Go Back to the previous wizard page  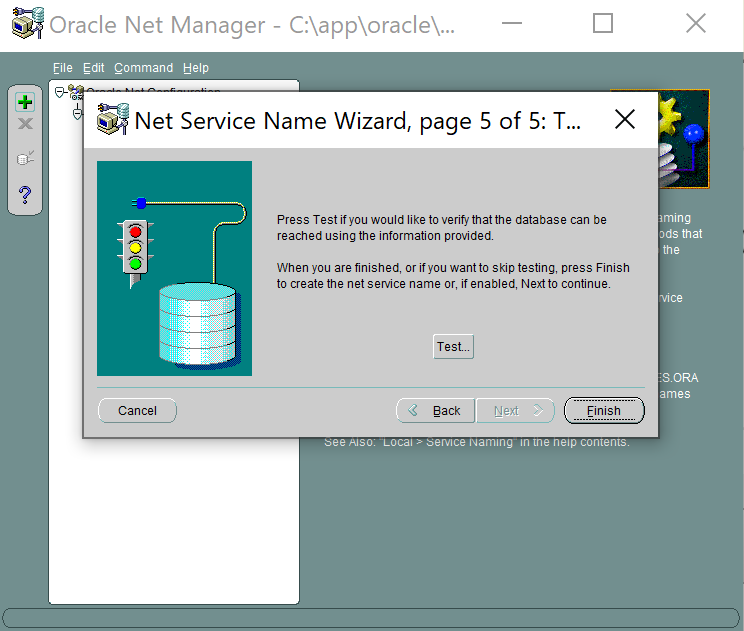tap(435, 411)
